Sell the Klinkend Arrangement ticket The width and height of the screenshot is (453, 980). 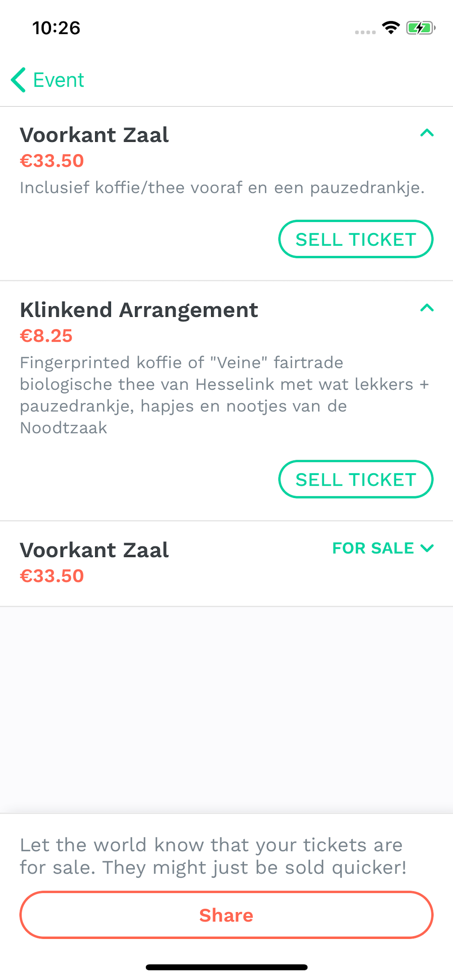tap(356, 479)
